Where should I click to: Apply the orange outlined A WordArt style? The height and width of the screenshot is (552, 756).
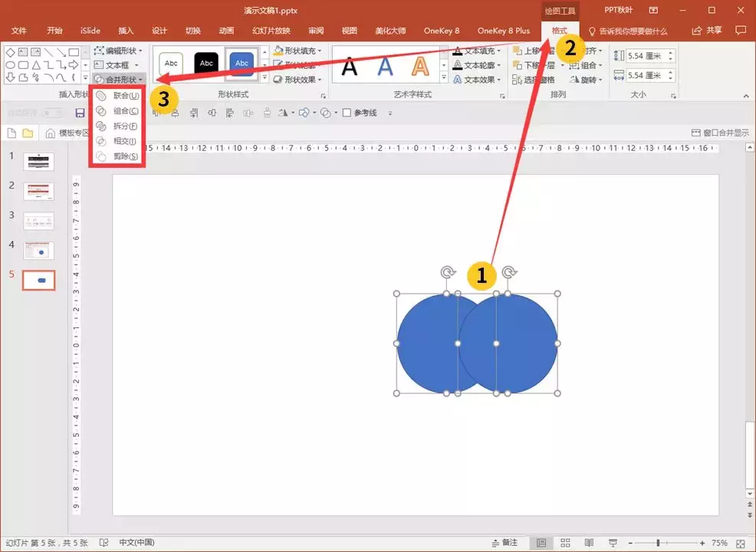pos(420,66)
